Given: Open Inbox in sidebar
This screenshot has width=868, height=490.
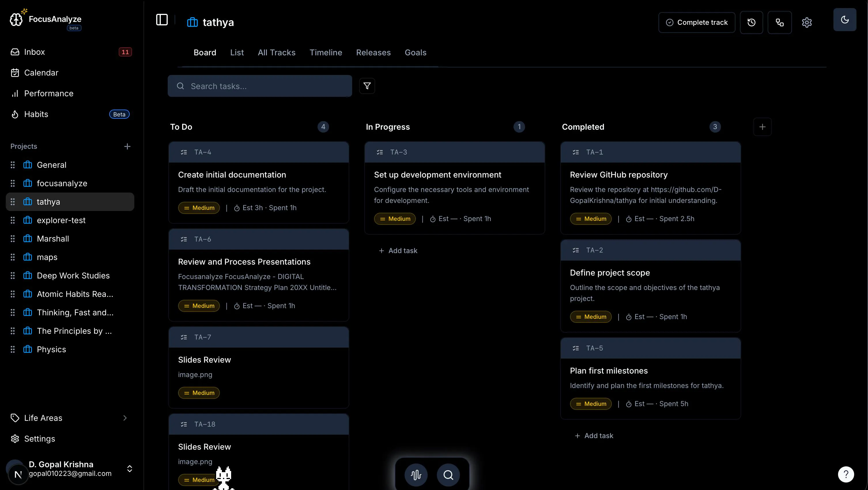Looking at the screenshot, I should [70, 52].
